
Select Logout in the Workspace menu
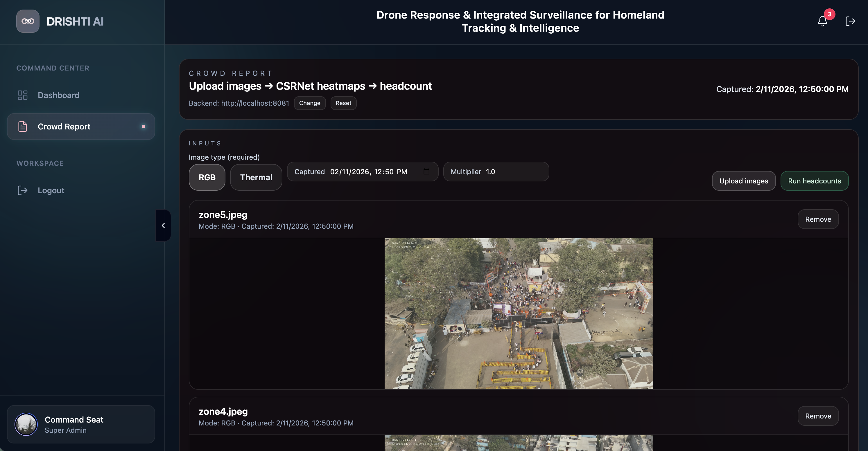pos(81,190)
